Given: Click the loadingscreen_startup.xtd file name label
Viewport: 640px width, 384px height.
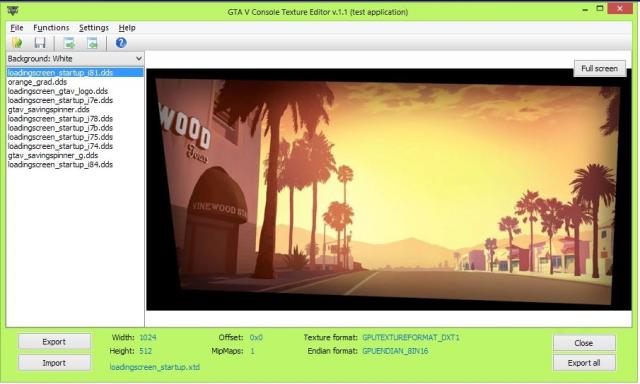Looking at the screenshot, I should pos(155,367).
